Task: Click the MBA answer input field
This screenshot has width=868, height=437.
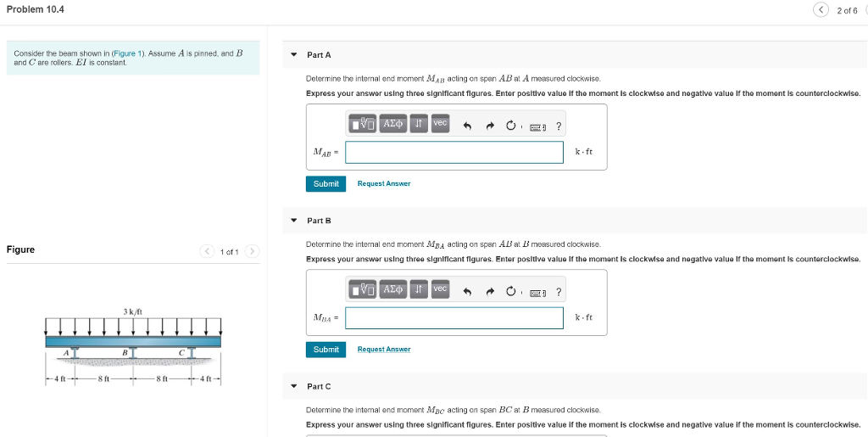Action: tap(454, 318)
